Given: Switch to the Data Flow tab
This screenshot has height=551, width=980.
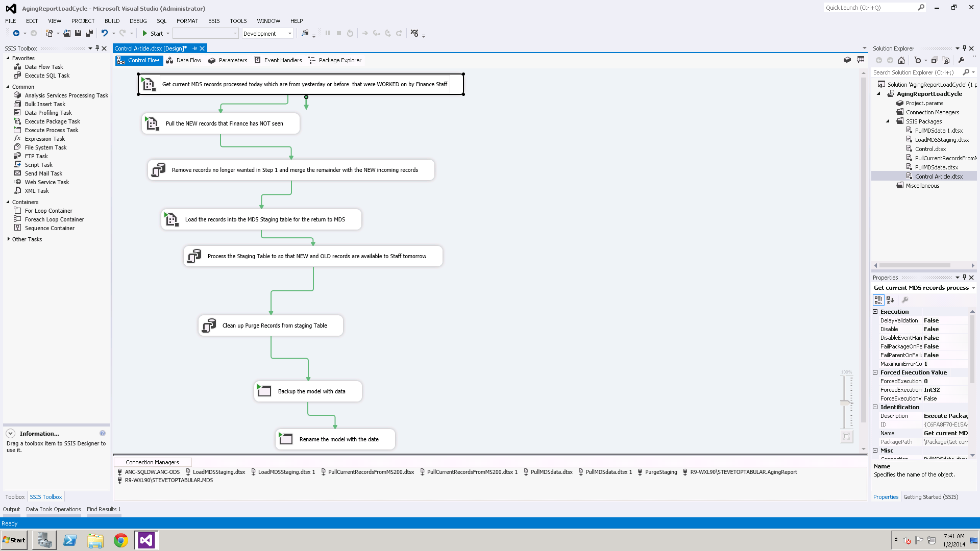Looking at the screenshot, I should click(x=184, y=60).
